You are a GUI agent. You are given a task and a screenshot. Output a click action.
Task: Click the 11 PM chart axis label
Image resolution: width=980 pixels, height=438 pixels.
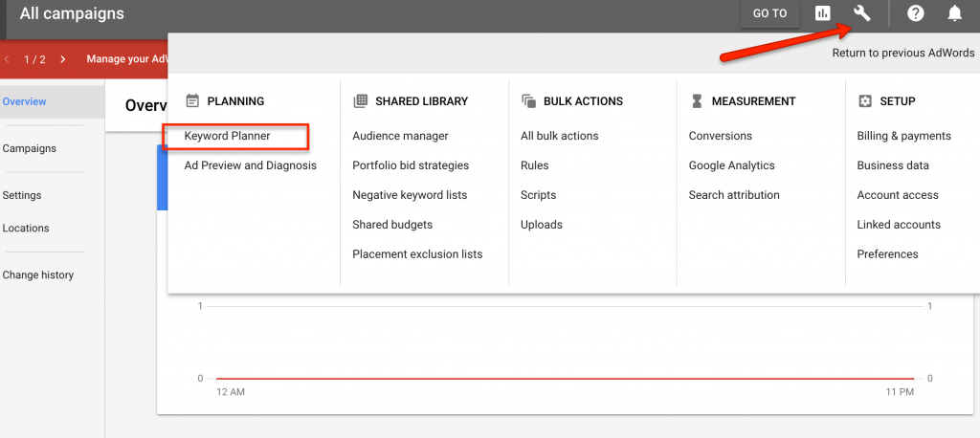tap(900, 392)
